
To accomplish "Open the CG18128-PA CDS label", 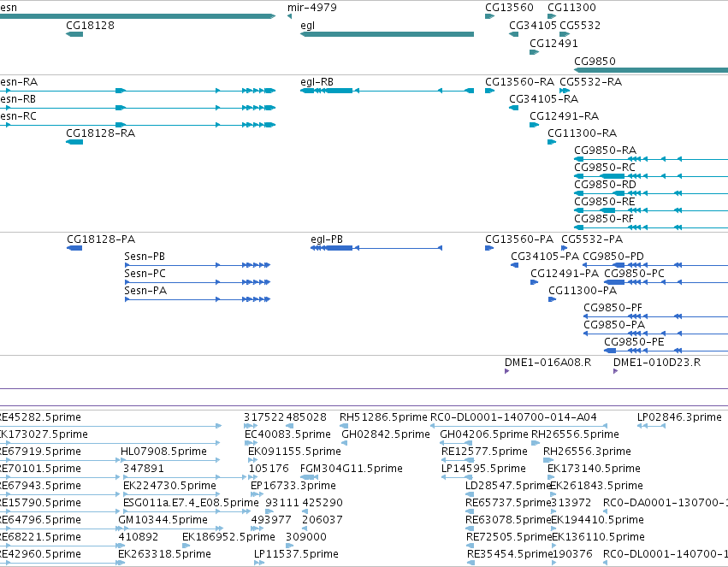I will (x=101, y=239).
